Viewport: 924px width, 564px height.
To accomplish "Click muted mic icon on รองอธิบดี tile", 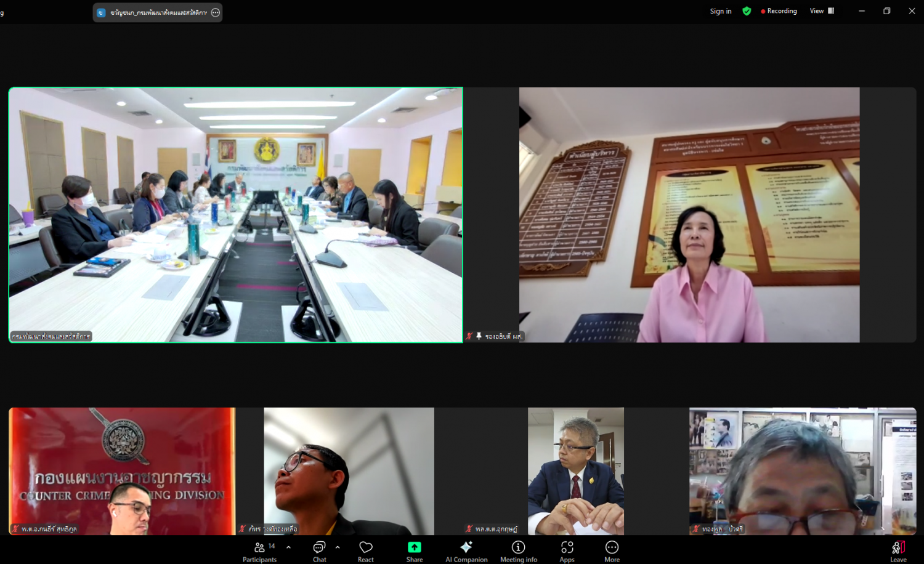I will pos(469,336).
